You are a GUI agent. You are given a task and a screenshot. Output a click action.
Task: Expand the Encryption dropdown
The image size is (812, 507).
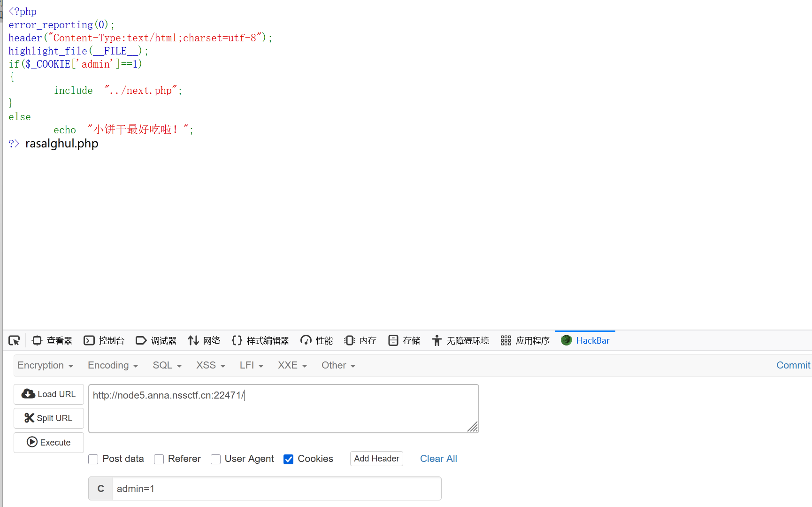45,365
